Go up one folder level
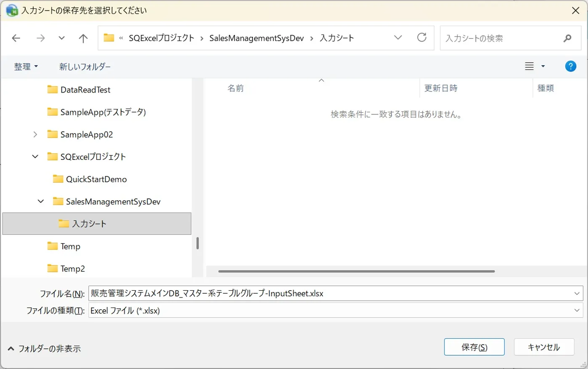Image resolution: width=588 pixels, height=369 pixels. [83, 38]
